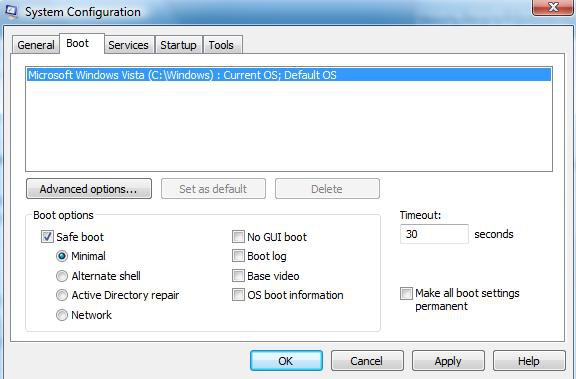Enable the Boot log checkbox
Image resolution: width=576 pixels, height=379 pixels.
[x=238, y=256]
